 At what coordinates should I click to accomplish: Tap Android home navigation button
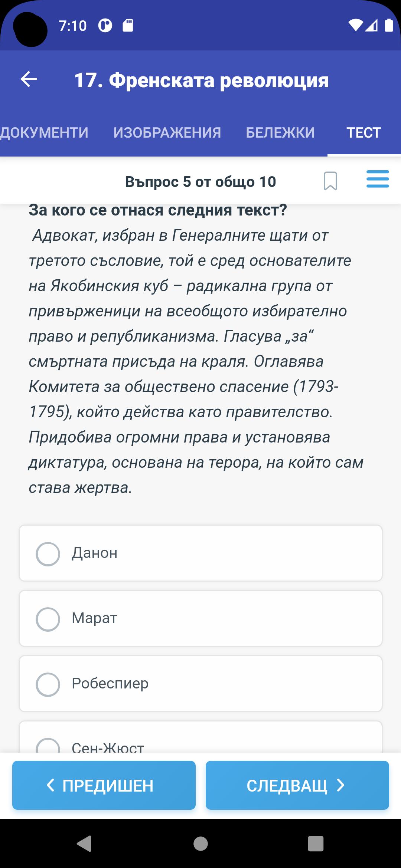[200, 843]
